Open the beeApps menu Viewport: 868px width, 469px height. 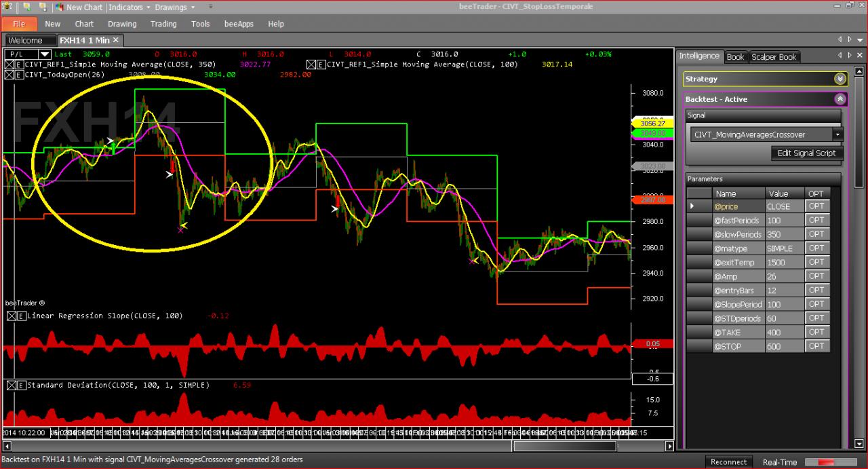pyautogui.click(x=239, y=24)
